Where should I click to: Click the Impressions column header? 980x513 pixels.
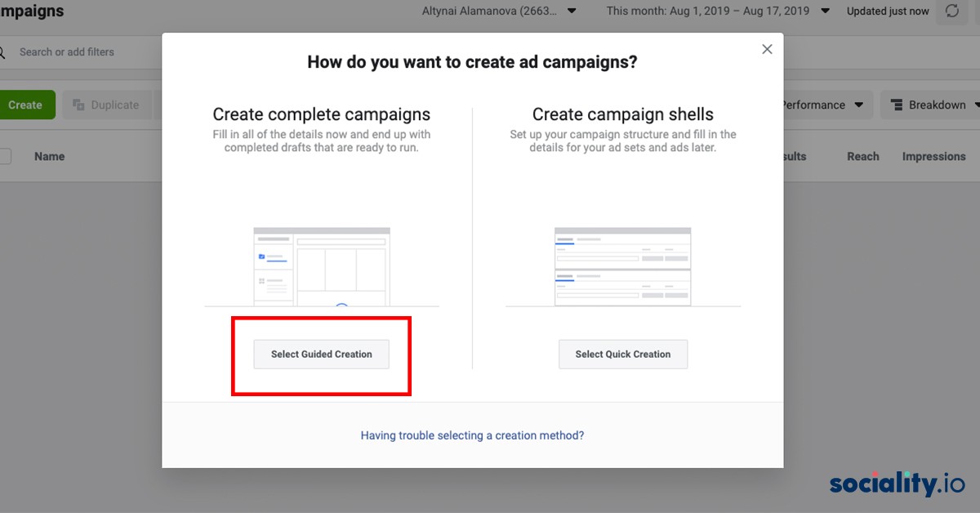[x=933, y=156]
